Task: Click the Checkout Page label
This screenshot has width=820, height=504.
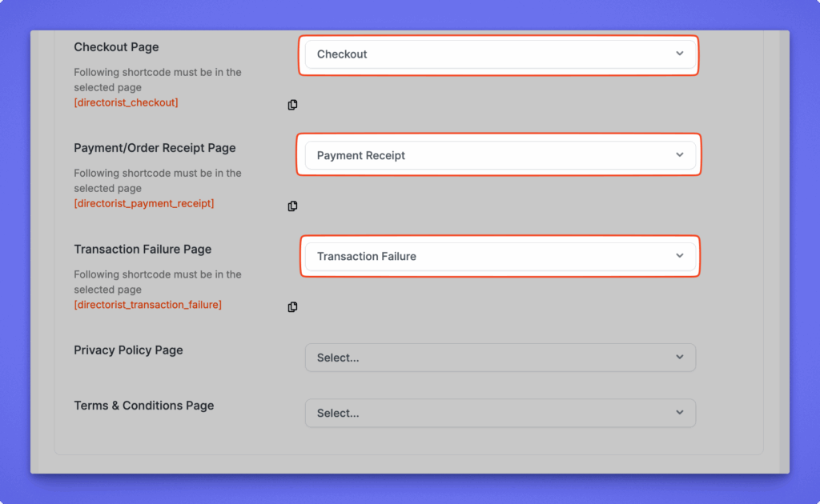Action: [x=116, y=47]
